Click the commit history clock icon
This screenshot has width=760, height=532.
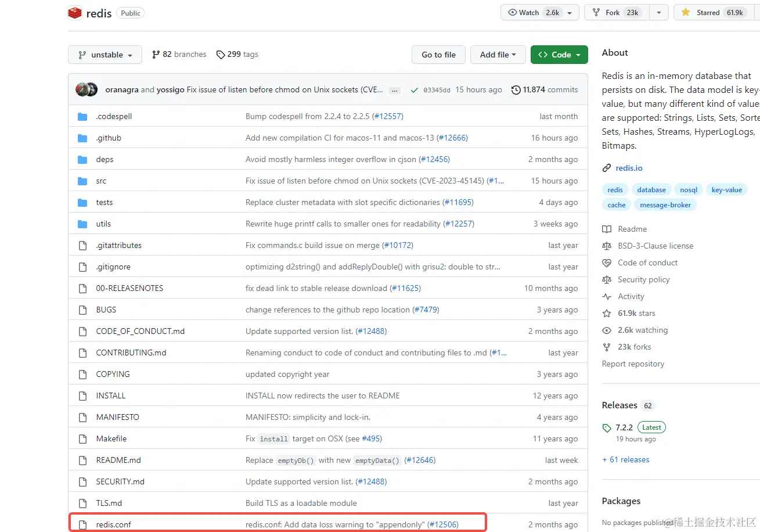coord(516,90)
